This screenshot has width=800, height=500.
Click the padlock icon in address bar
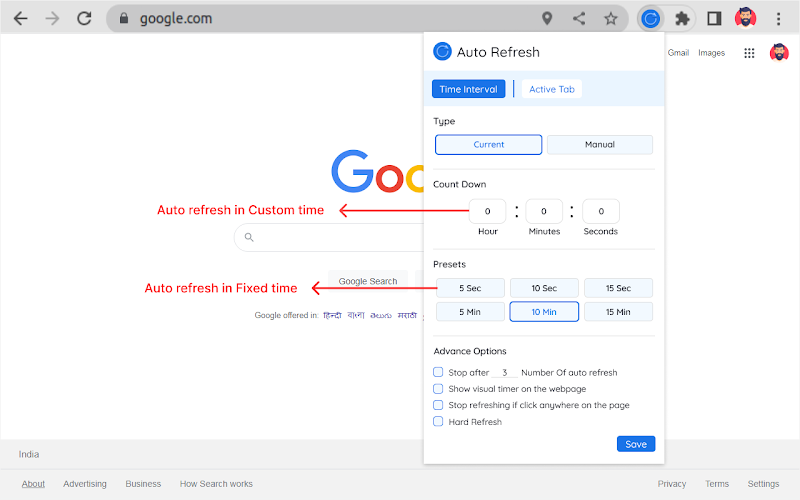[123, 19]
